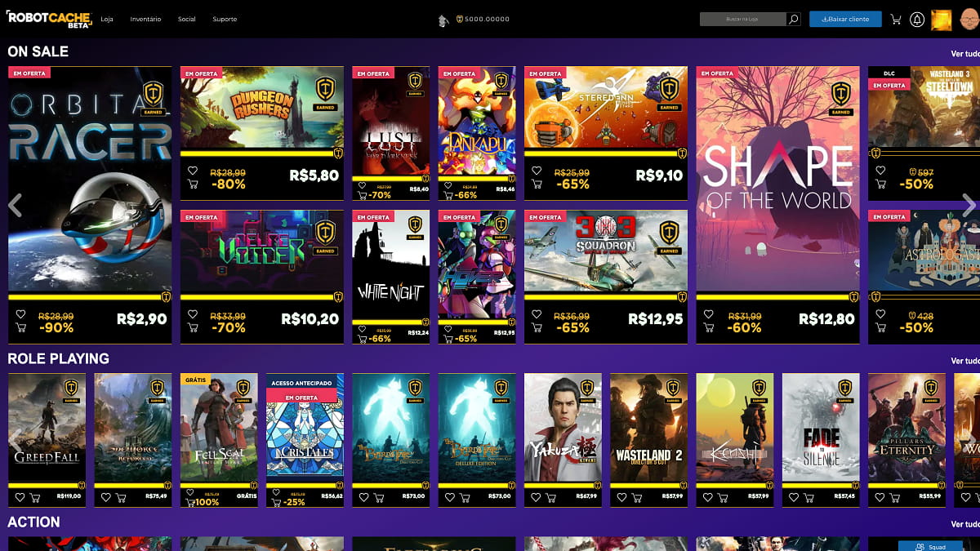The width and height of the screenshot is (980, 551).
Task: Add GreedFall to cart
Action: click(35, 496)
